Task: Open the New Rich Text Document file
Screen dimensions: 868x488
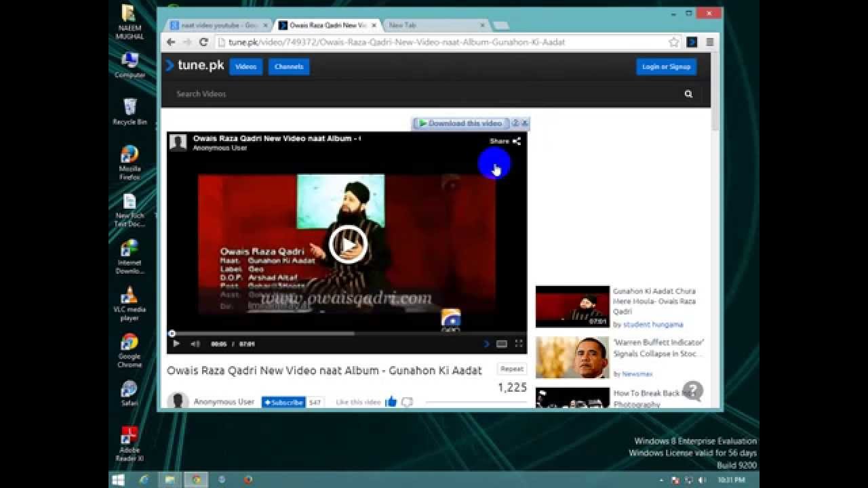Action: point(130,210)
